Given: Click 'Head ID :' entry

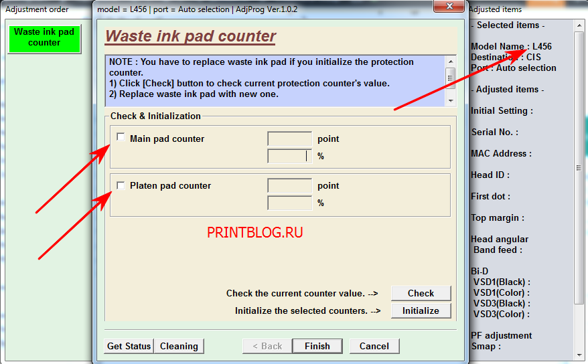Looking at the screenshot, I should pos(490,175).
